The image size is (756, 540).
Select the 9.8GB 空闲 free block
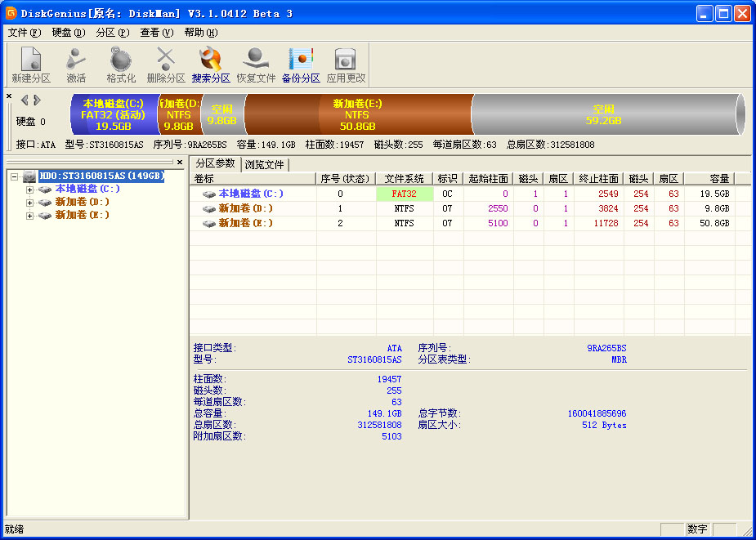222,114
